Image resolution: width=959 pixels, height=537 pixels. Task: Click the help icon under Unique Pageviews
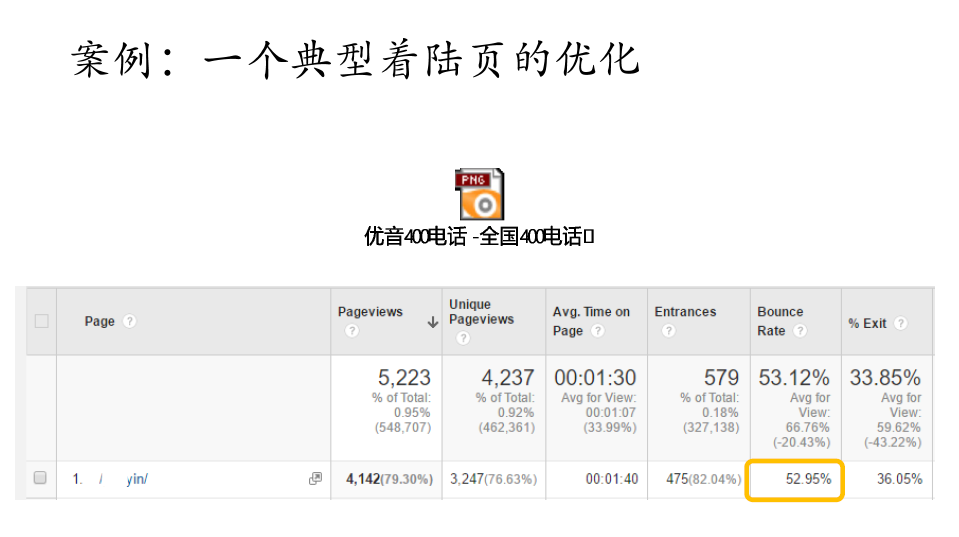[462, 338]
